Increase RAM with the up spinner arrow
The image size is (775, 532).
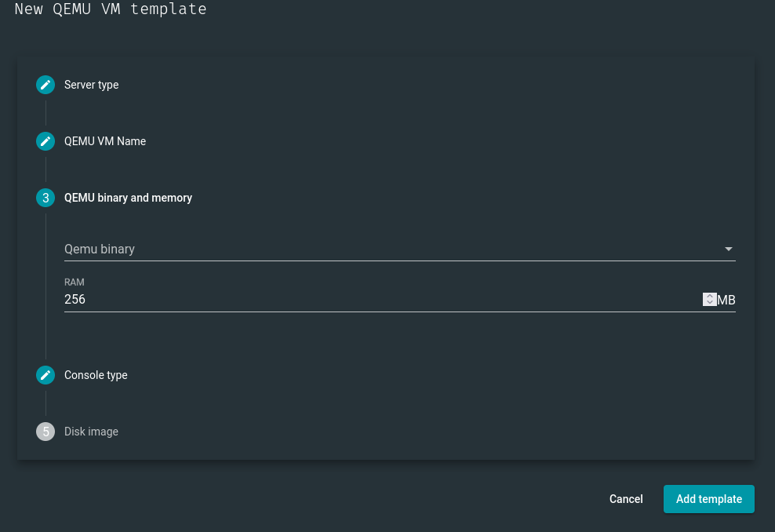710,296
